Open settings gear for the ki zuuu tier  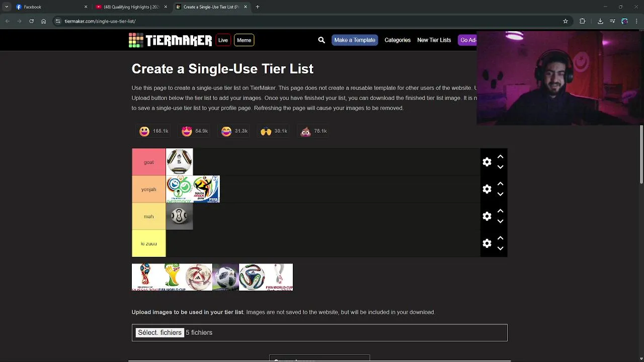[487, 243]
